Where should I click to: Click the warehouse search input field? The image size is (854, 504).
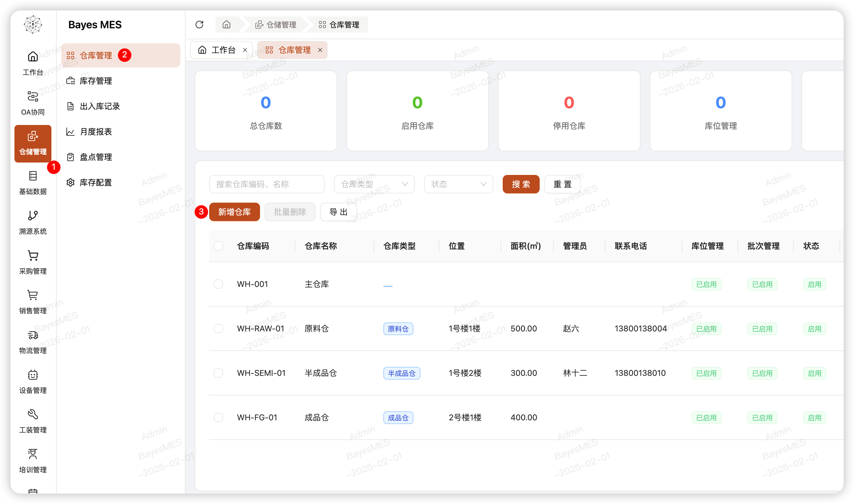[267, 184]
